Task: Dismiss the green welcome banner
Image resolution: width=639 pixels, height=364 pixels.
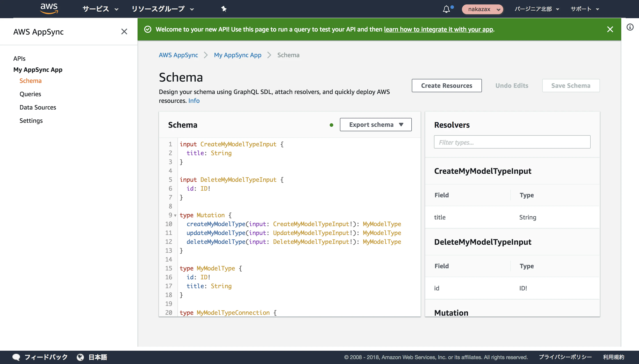Action: coord(610,29)
